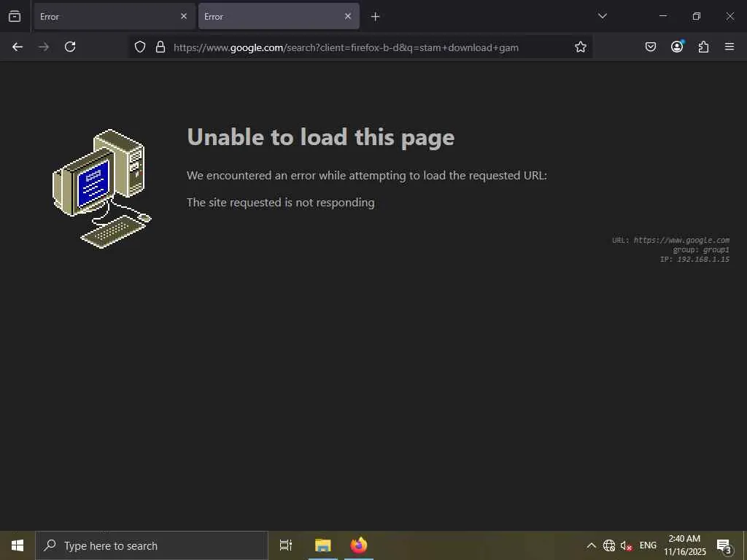The image size is (747, 560).
Task: Open Firefox View tabs overview icon
Action: tap(15, 16)
